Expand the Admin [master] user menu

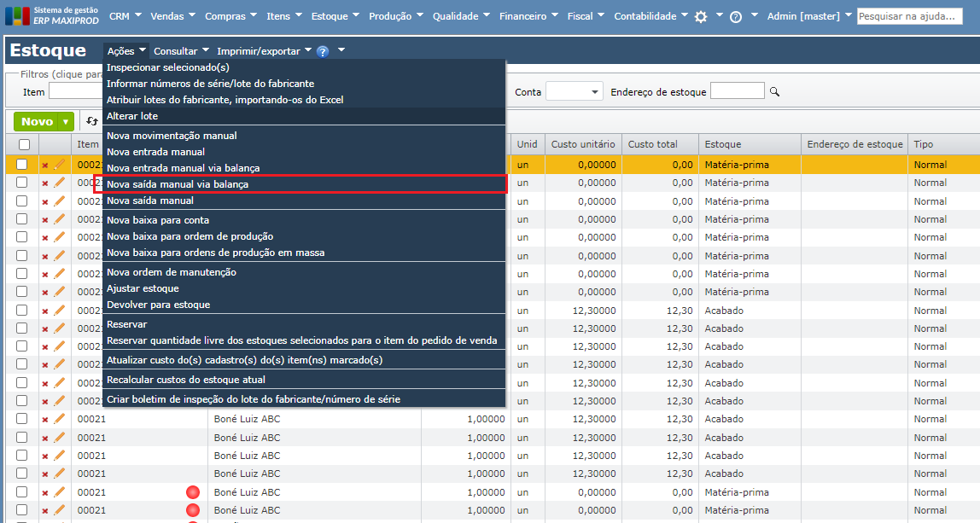point(808,16)
